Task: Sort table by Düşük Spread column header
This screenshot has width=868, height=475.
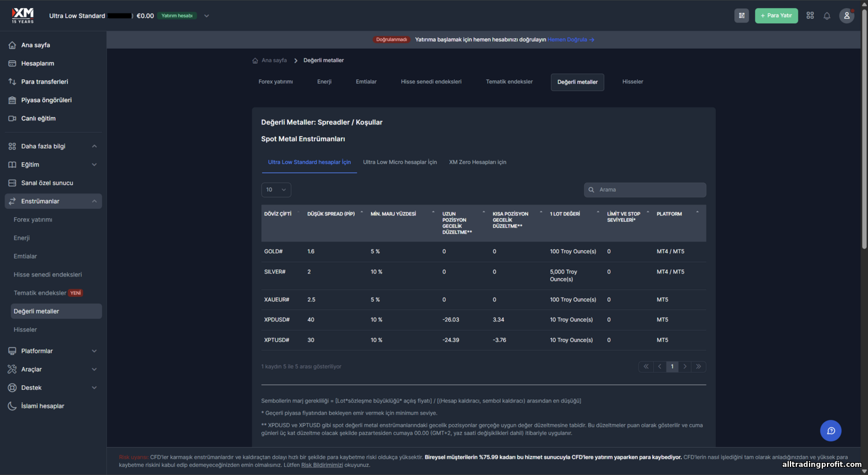Action: coord(331,214)
